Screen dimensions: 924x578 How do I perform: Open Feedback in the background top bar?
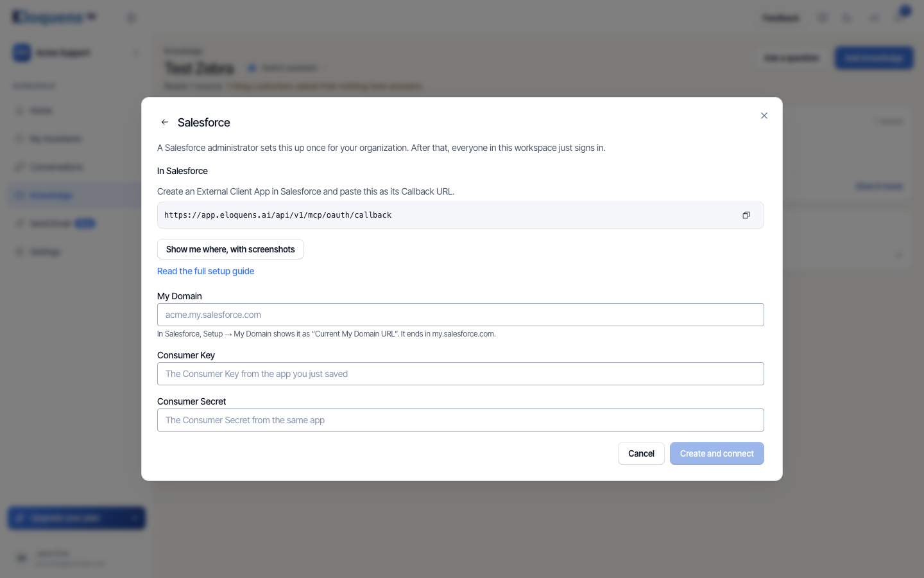point(780,18)
